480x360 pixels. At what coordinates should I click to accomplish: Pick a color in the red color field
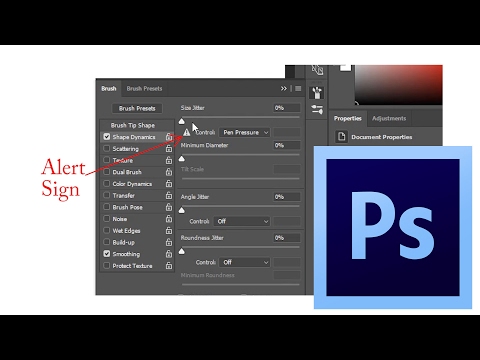point(399,85)
